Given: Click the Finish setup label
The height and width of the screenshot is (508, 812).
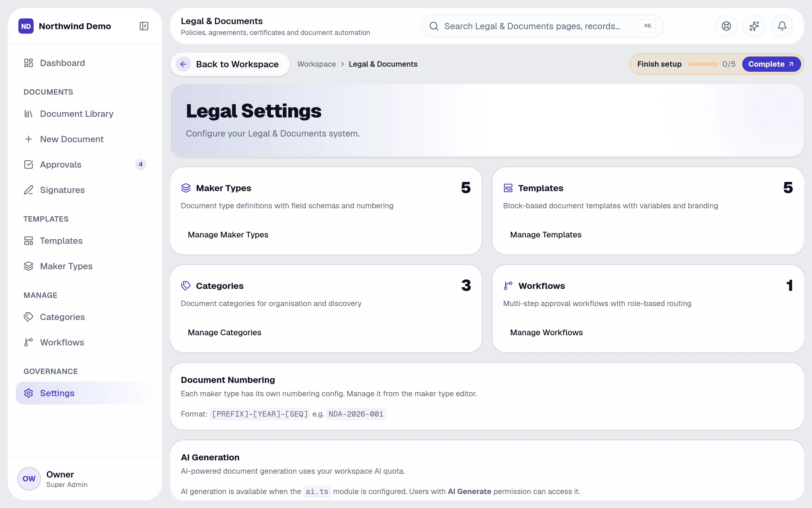Looking at the screenshot, I should pos(659,64).
